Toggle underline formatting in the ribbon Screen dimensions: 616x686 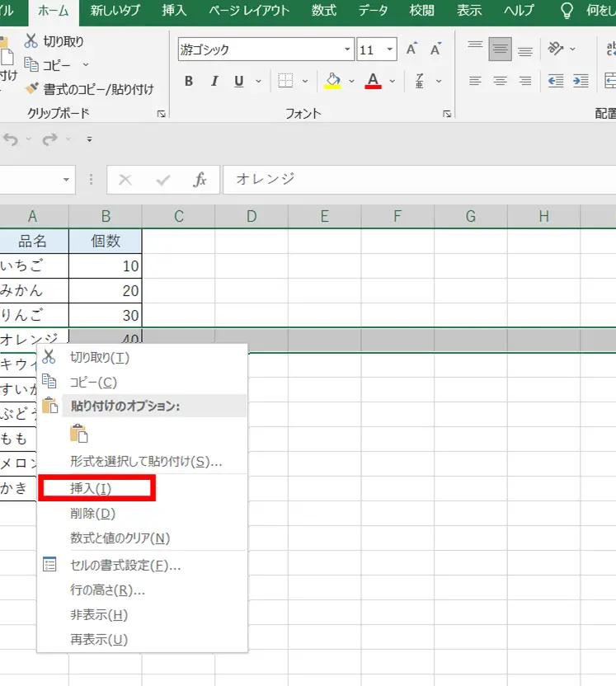[x=239, y=81]
